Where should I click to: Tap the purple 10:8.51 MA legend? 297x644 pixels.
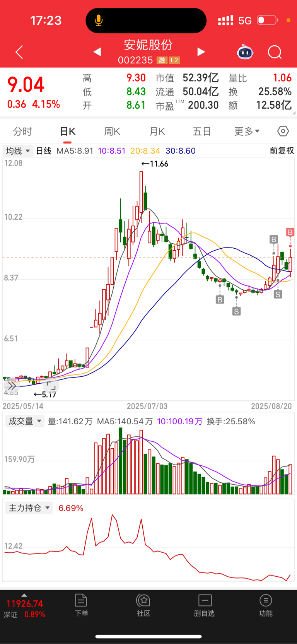112,151
